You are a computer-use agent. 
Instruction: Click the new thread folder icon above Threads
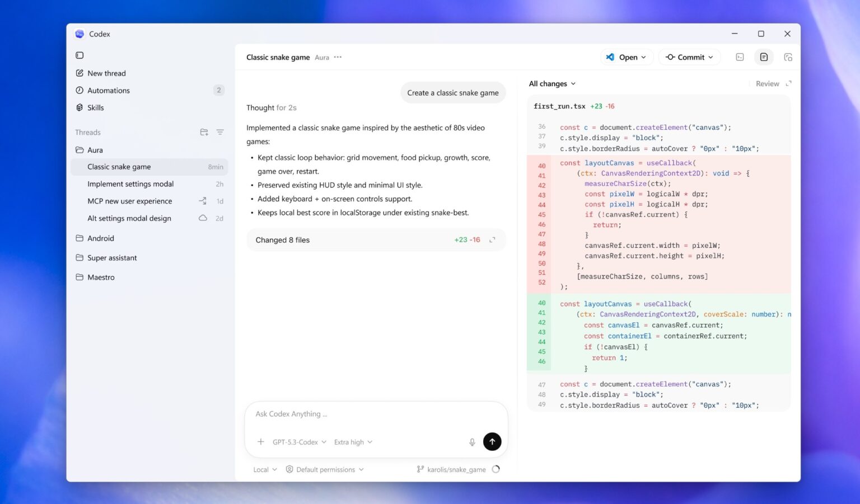click(204, 132)
